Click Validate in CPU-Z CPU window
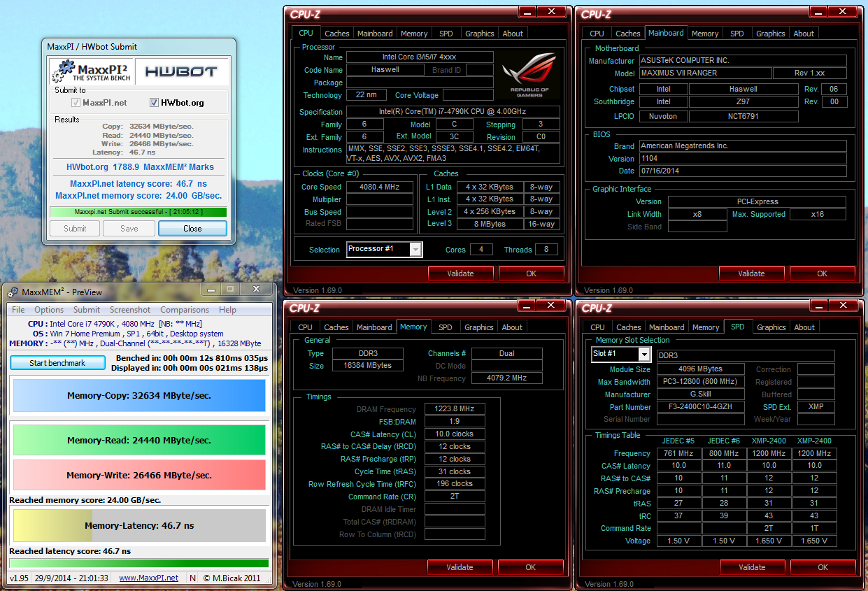 (460, 273)
